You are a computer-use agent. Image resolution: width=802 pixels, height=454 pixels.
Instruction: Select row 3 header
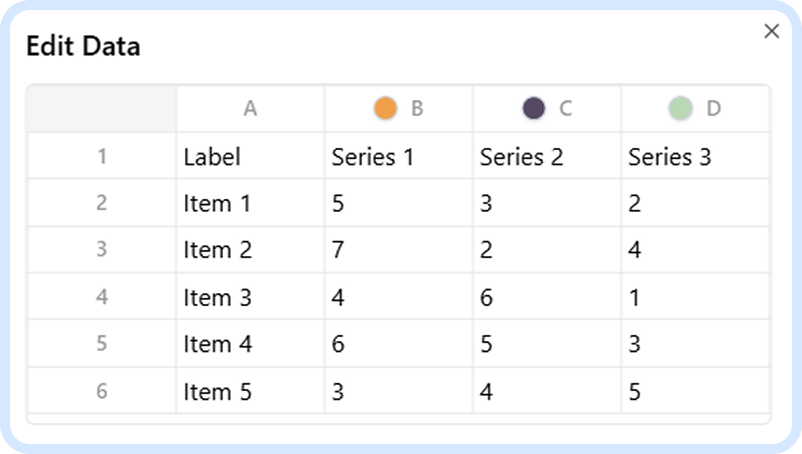101,250
